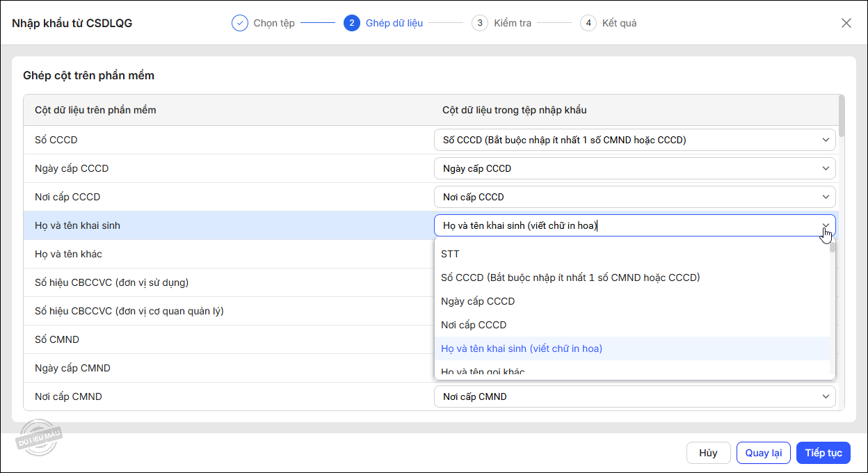Click the Quay lại button
This screenshot has height=473, width=868.
click(763, 453)
